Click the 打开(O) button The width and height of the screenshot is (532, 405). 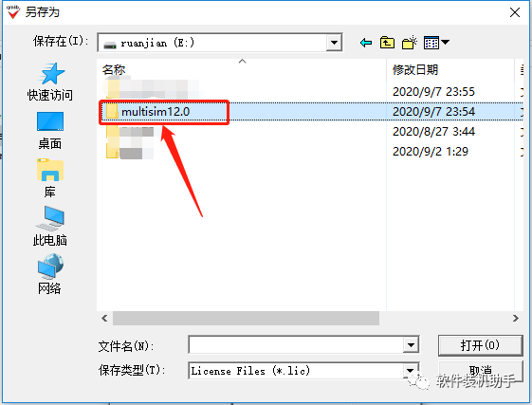click(480, 345)
